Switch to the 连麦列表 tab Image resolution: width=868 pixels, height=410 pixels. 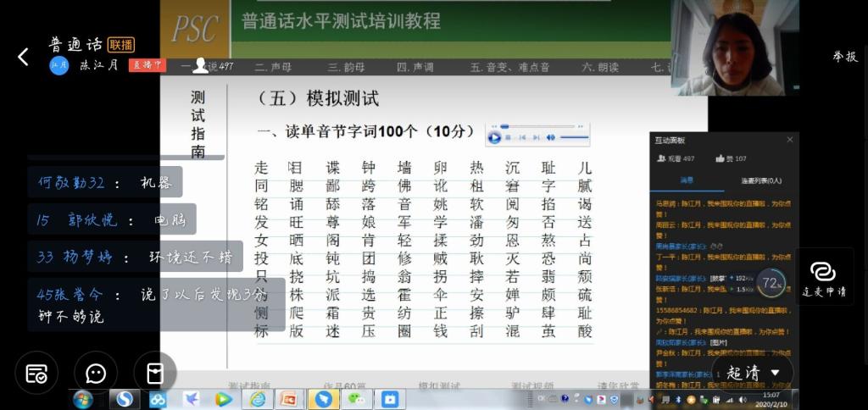coord(760,180)
